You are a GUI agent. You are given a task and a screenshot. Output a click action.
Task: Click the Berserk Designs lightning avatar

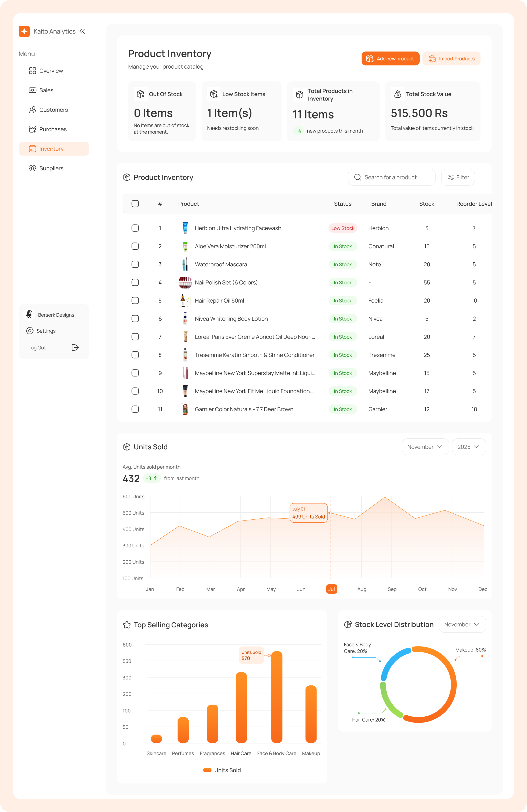(x=29, y=315)
